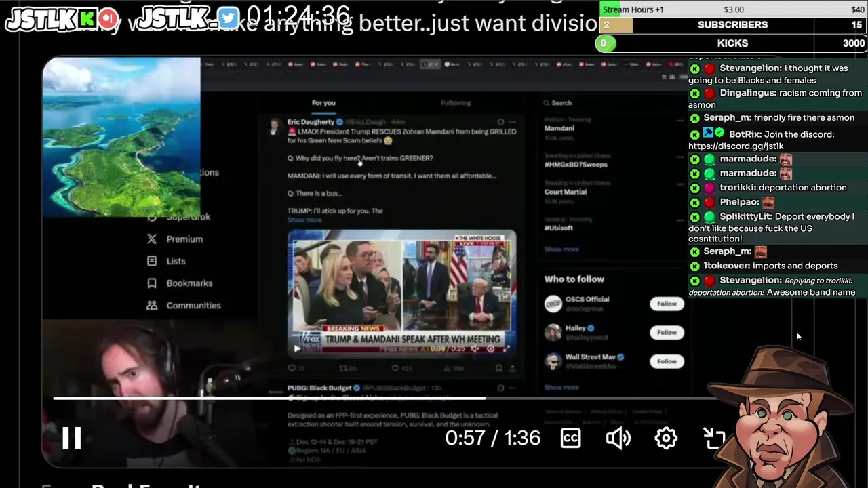Click Dingalingus's username in chat
868x488 pixels.
pos(747,94)
